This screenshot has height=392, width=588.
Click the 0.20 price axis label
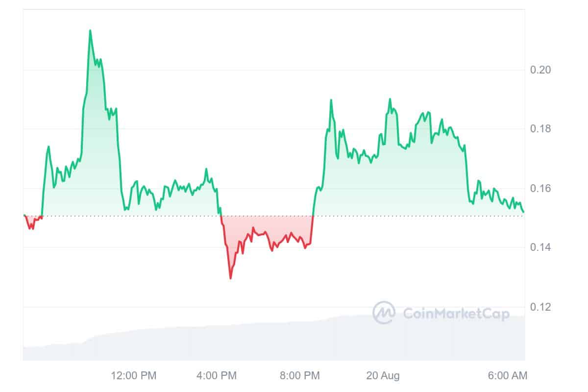click(540, 70)
